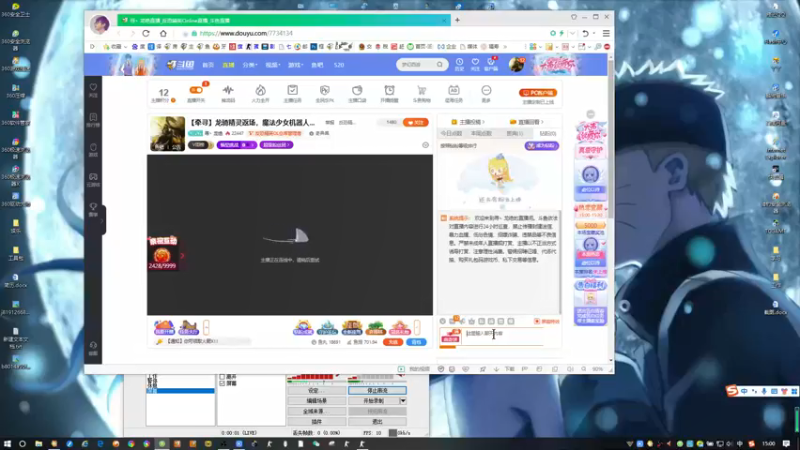
Task: Open the 首页 home nav item
Action: pos(208,65)
